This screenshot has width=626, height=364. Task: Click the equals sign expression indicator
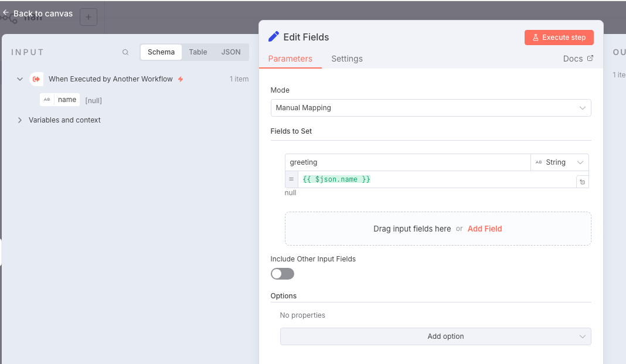tap(291, 179)
